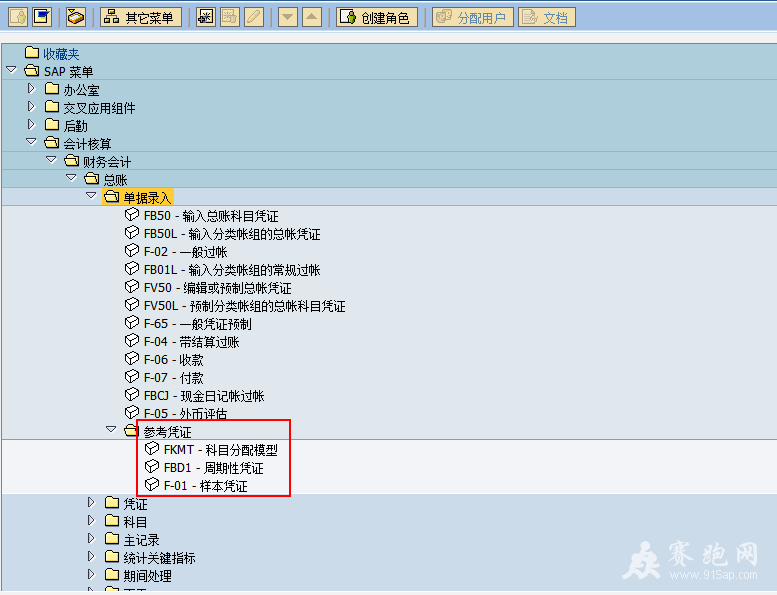Click the Change favorites pencil icon

(x=254, y=17)
